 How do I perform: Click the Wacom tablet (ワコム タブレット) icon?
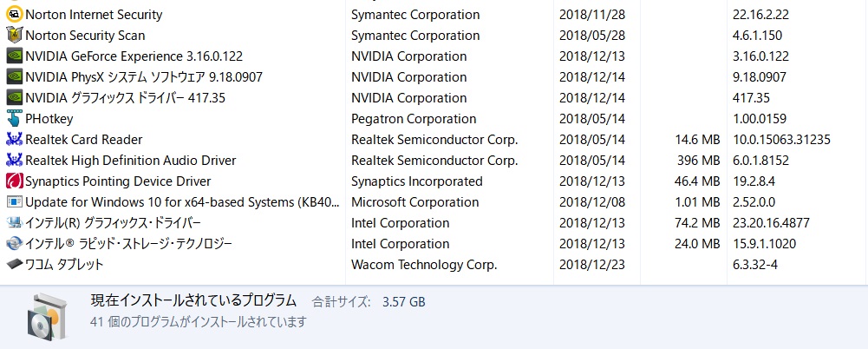[14, 265]
